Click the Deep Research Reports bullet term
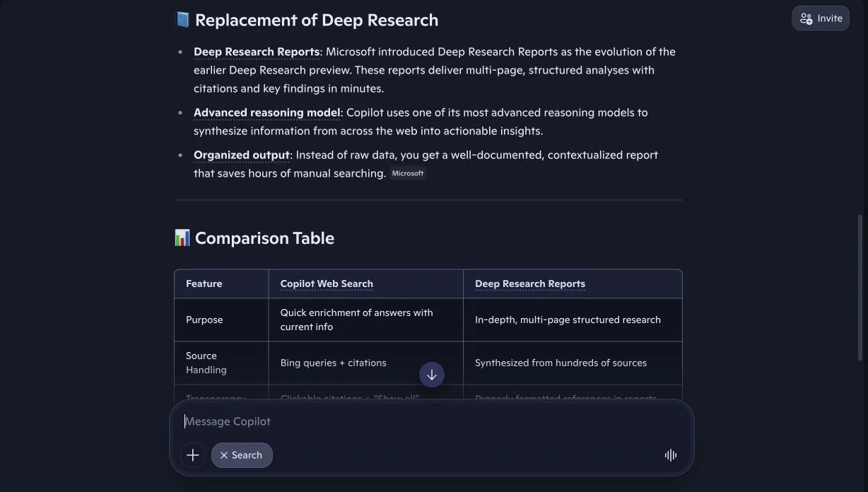868x492 pixels. 257,52
